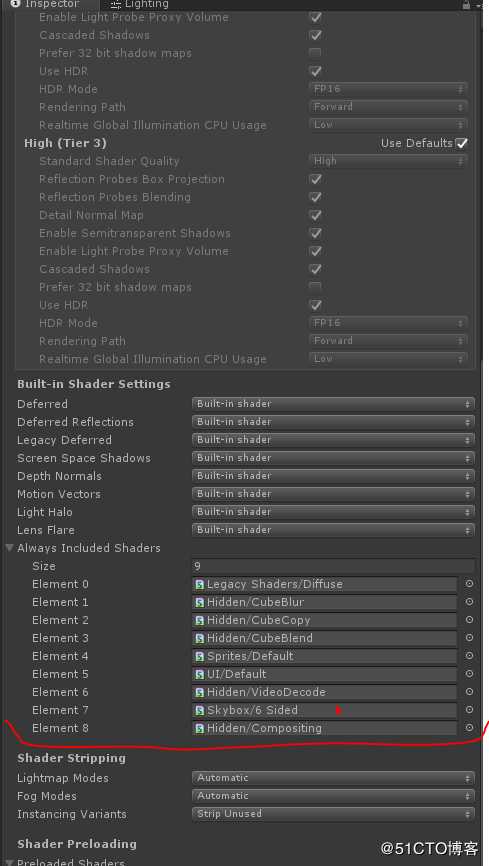The height and width of the screenshot is (866, 489).
Task: Open object picker for Skybox/6 Sided element
Action: coord(469,710)
